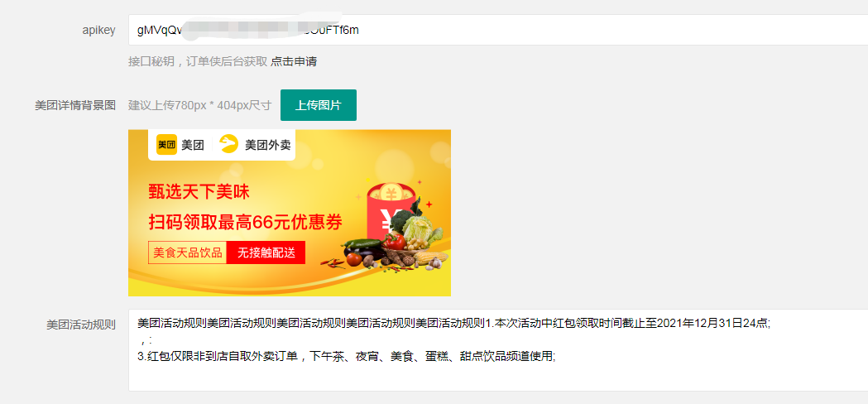Click the 上传图片 upload button
The height and width of the screenshot is (404, 868).
[x=319, y=105]
